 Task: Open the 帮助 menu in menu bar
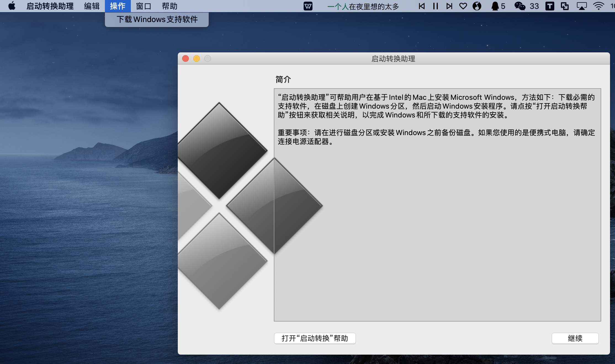pyautogui.click(x=169, y=6)
